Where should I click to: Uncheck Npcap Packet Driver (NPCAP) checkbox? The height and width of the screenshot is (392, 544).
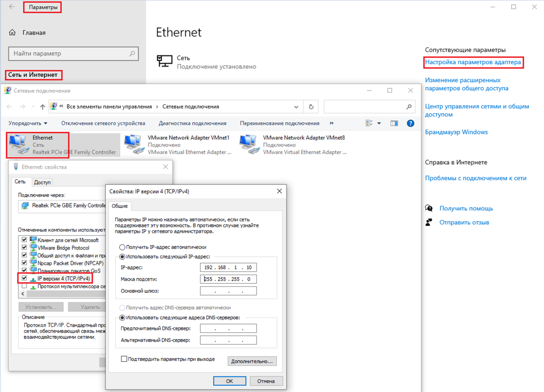24,263
